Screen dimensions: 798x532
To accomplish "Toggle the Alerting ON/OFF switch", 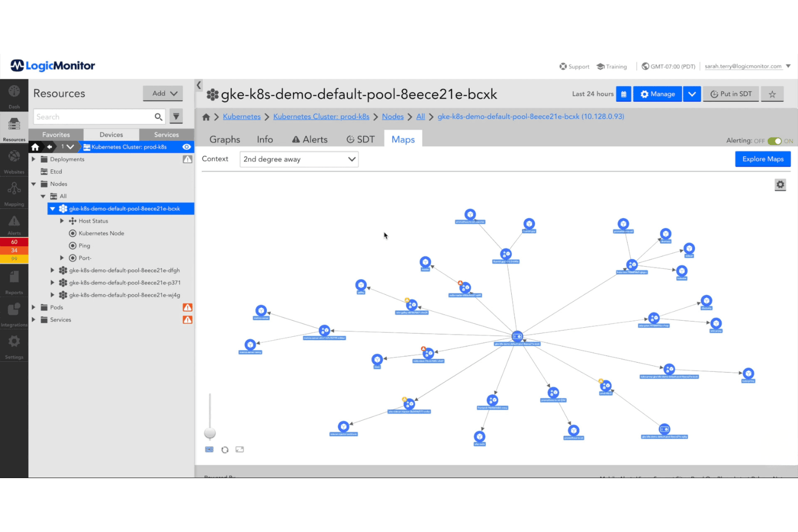I will pyautogui.click(x=775, y=141).
